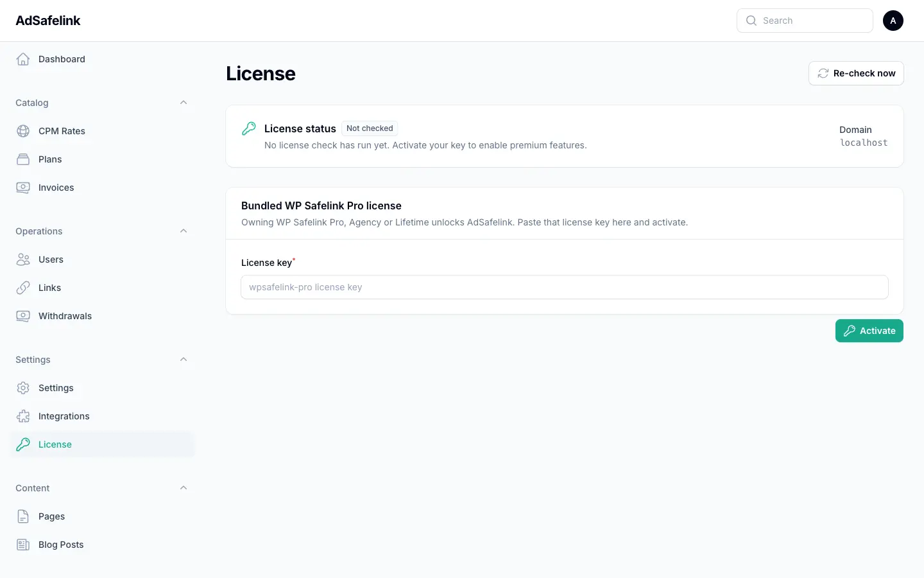Image resolution: width=924 pixels, height=578 pixels.
Task: Click the License page title
Action: coord(261,73)
